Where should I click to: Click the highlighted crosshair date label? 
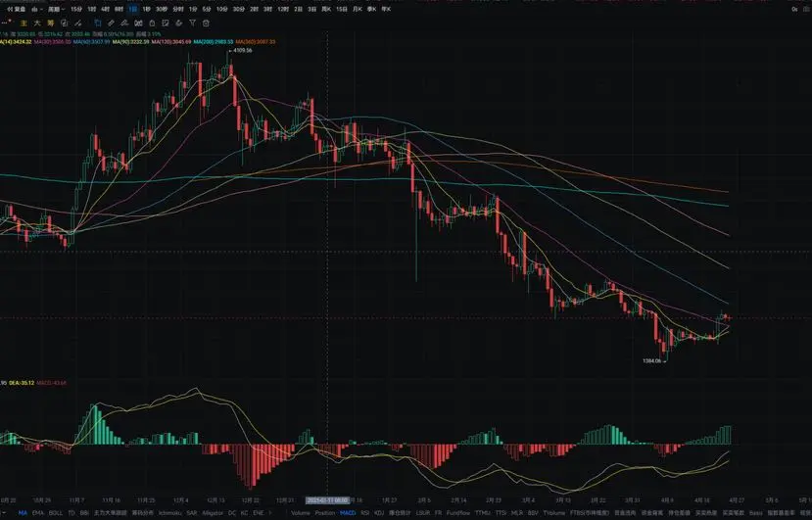(x=327, y=500)
